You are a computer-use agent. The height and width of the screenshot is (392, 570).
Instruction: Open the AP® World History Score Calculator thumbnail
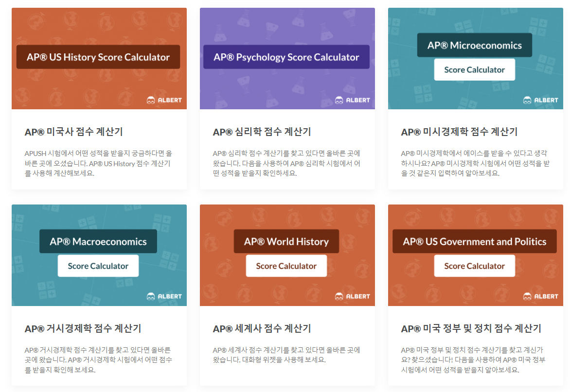[x=287, y=255]
